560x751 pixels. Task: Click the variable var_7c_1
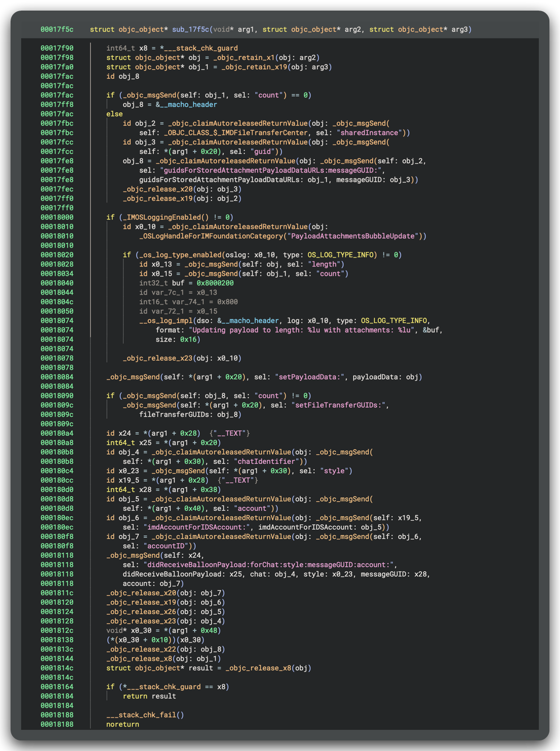(x=168, y=292)
